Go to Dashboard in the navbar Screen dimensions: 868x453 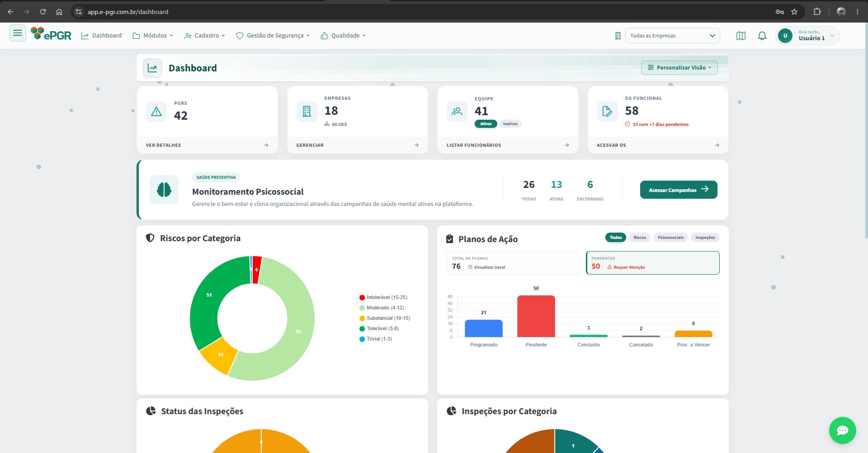coord(102,36)
